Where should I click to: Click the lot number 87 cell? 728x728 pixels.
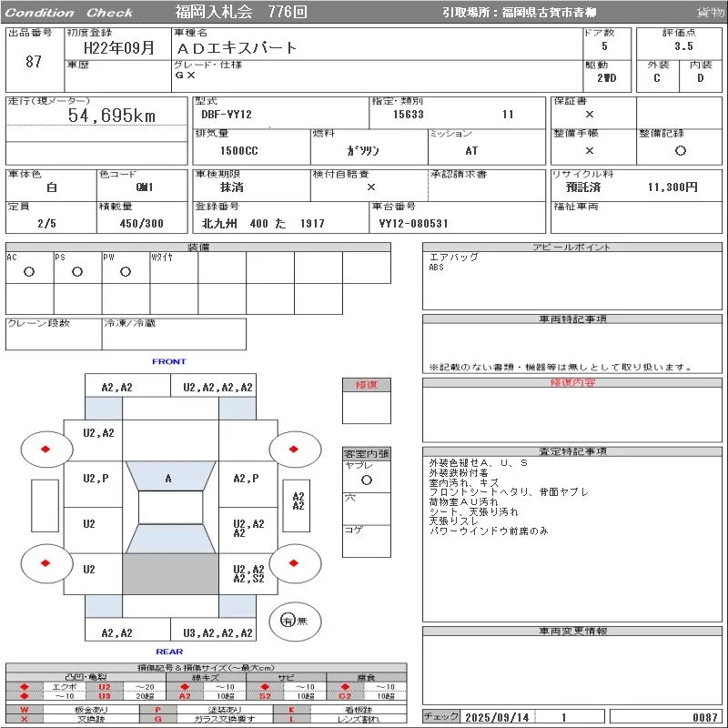pyautogui.click(x=34, y=62)
